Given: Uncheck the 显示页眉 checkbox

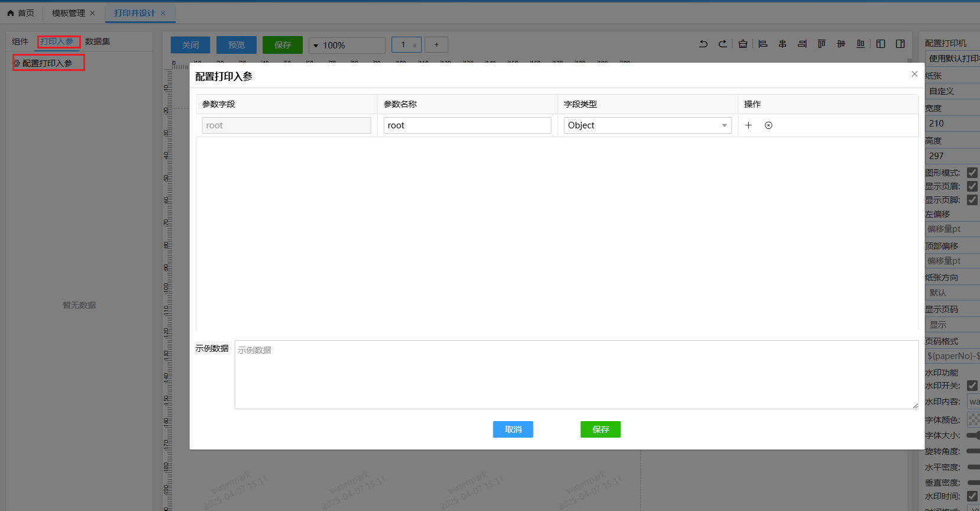Looking at the screenshot, I should 972,186.
